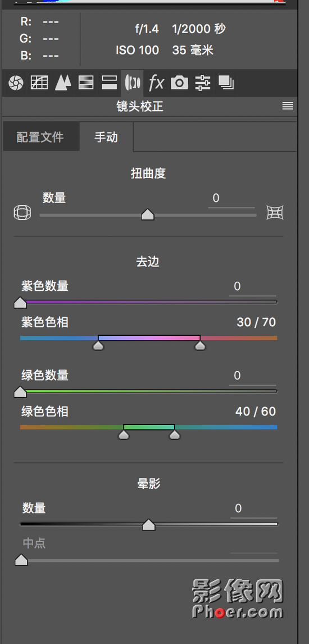The height and width of the screenshot is (644, 309).
Task: Open the fx Effects panel icon
Action: [156, 83]
